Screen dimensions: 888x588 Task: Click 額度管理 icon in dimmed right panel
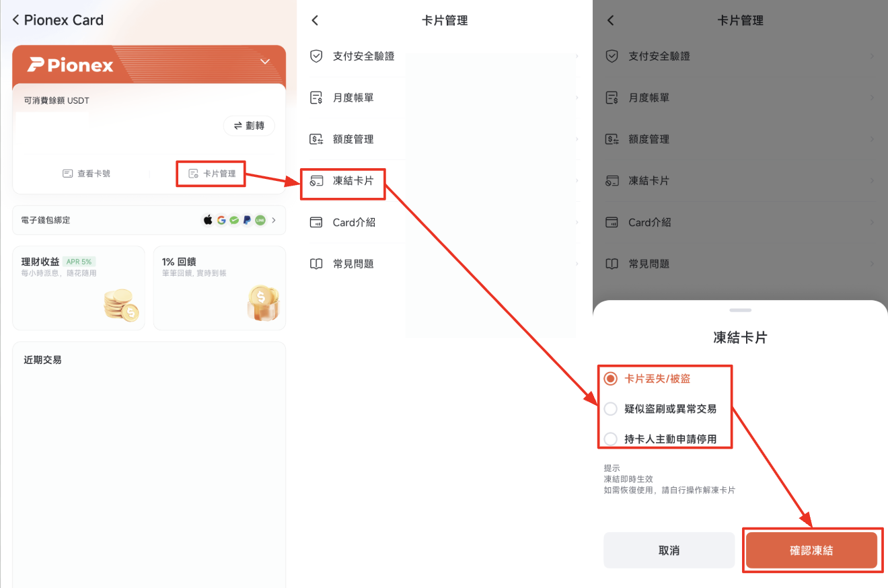pyautogui.click(x=612, y=139)
